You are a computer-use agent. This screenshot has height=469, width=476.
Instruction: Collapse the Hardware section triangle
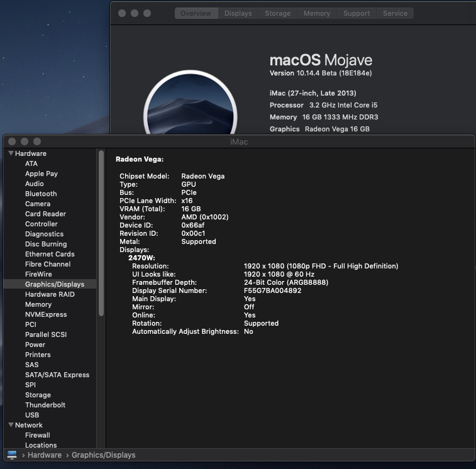point(11,153)
